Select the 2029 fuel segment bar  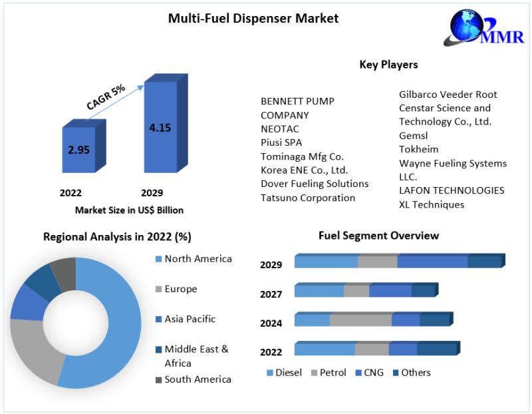[400, 261]
